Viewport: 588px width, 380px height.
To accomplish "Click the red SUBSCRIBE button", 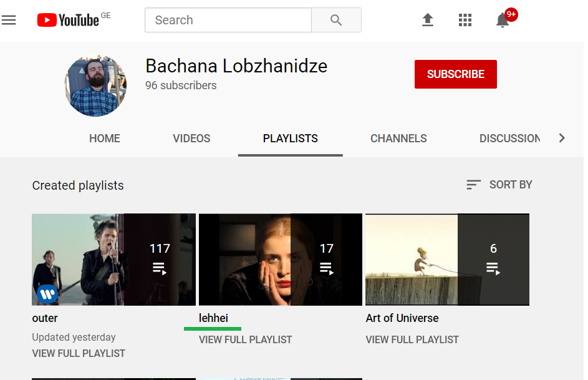I will coord(456,74).
